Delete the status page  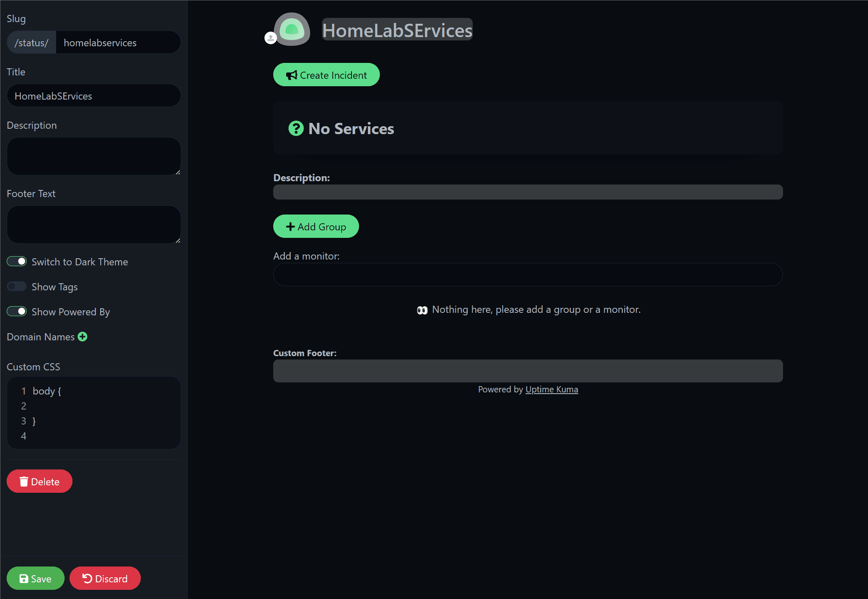40,482
